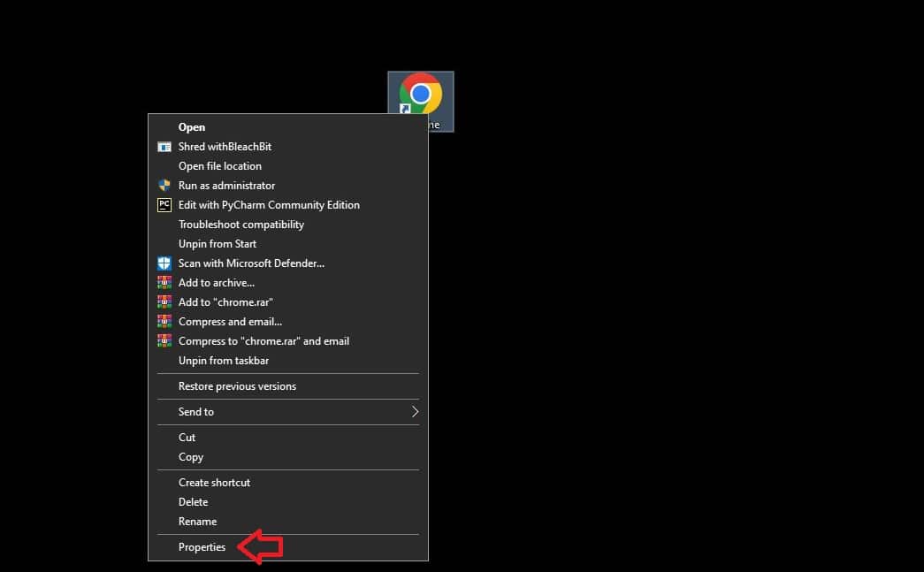The height and width of the screenshot is (572, 924).
Task: Select Troubleshoot compatibility
Action: 241,225
